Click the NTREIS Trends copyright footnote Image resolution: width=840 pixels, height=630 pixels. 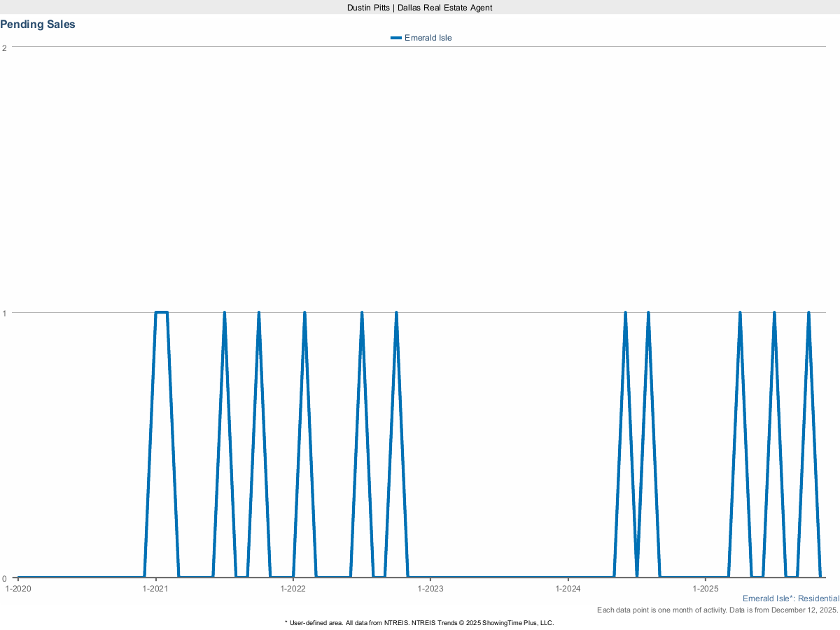click(419, 622)
